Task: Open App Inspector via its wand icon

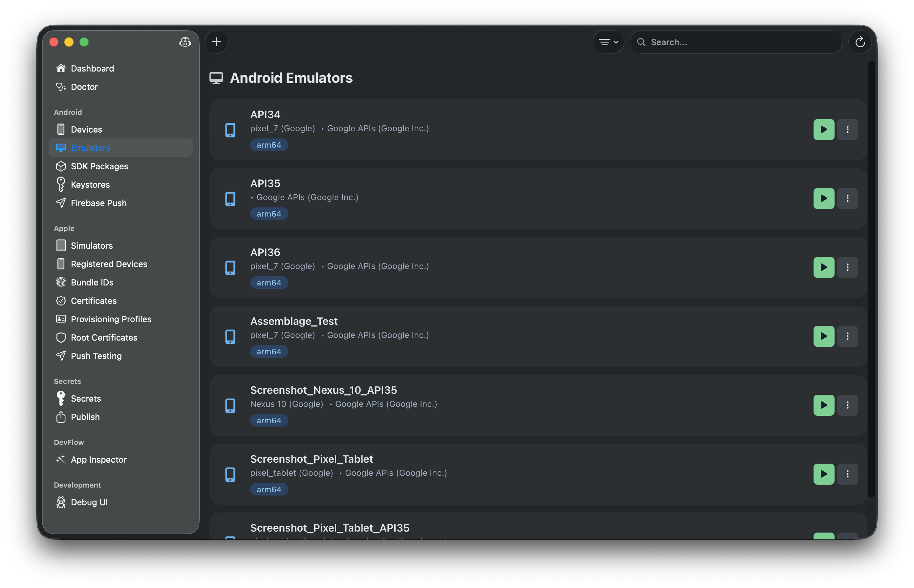Action: [x=61, y=459]
